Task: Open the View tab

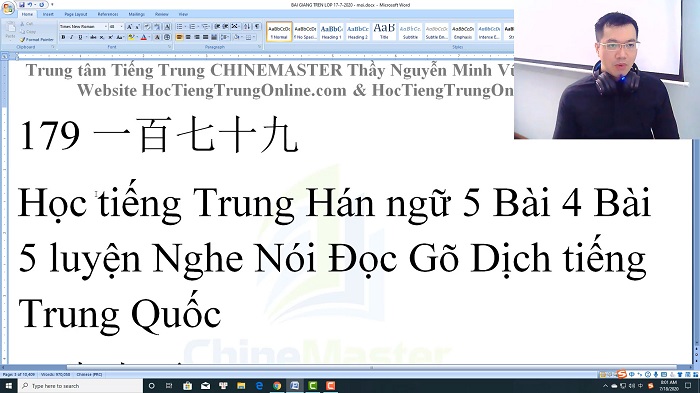Action: (183, 14)
